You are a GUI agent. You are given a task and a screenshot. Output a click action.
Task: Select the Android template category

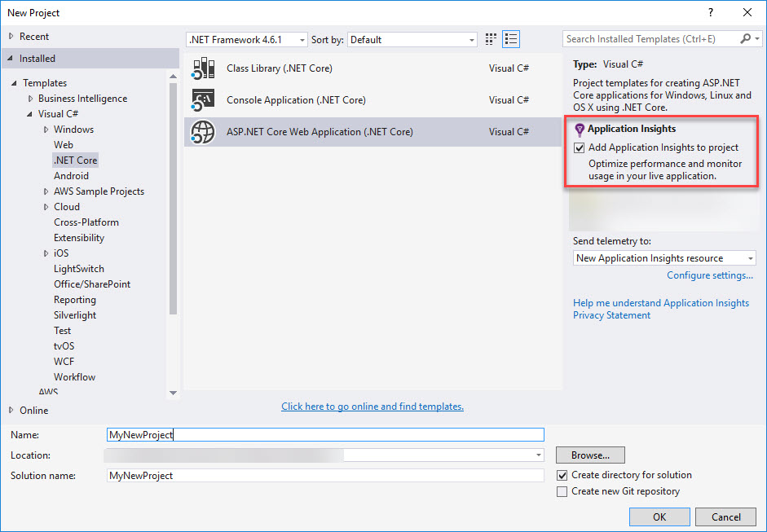[72, 176]
